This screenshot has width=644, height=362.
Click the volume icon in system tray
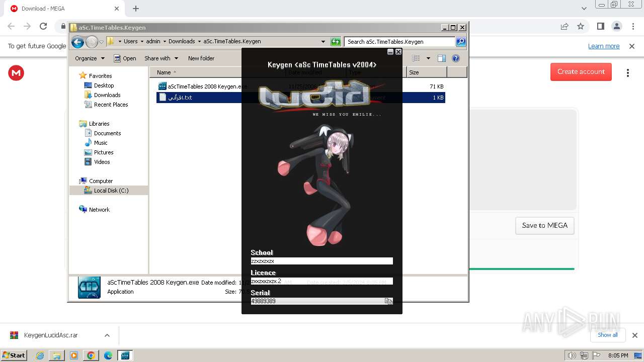(x=572, y=355)
